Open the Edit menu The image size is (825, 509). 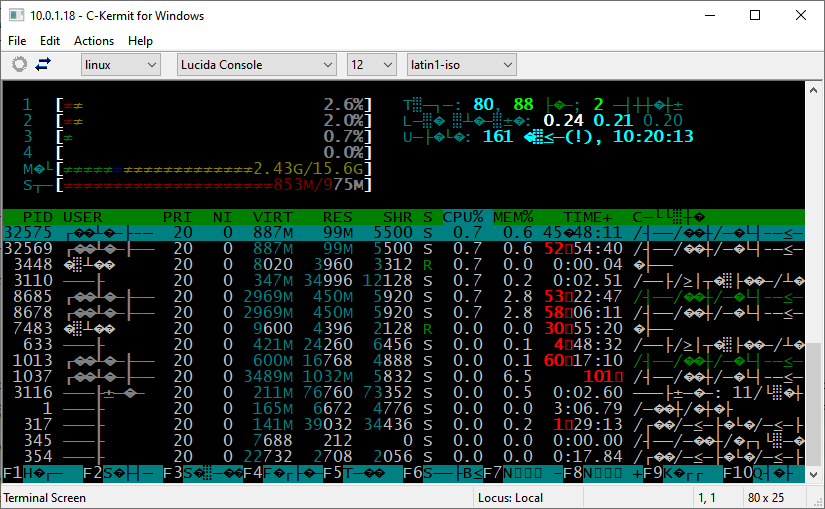click(50, 41)
